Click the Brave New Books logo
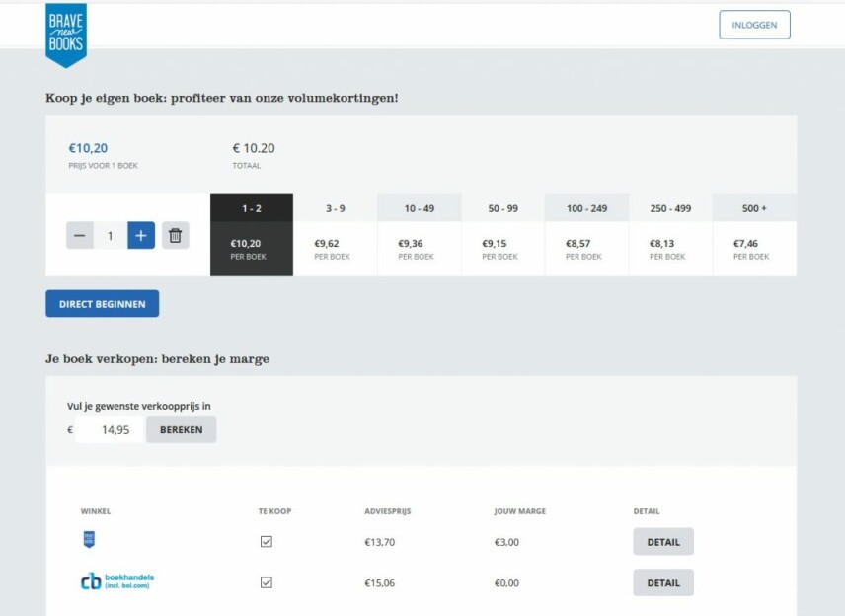This screenshot has height=616, width=845. tap(66, 34)
